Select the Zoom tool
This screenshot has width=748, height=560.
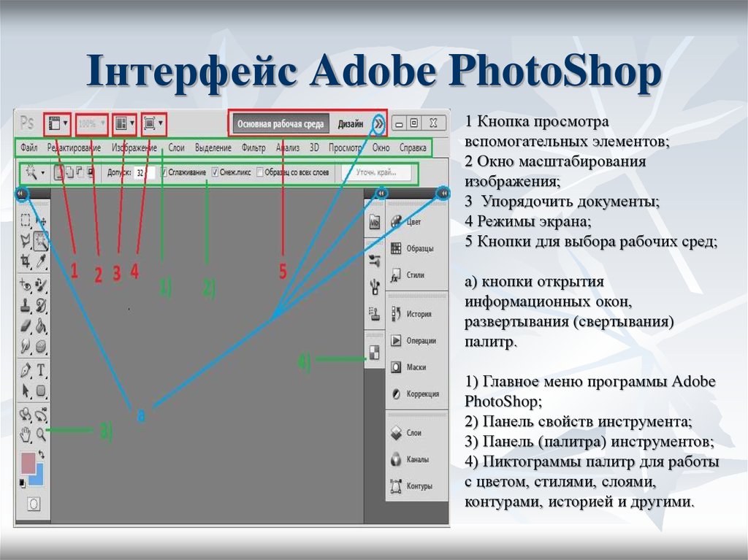(42, 434)
